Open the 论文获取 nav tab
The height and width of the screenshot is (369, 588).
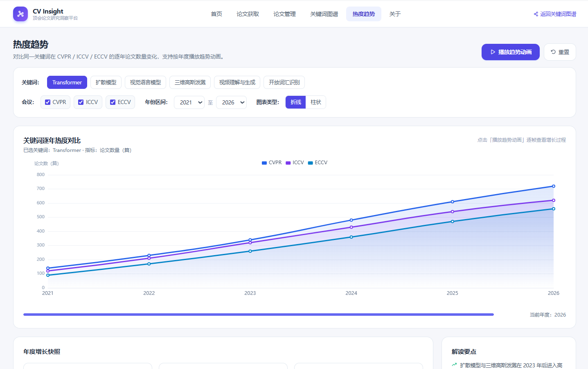click(x=248, y=14)
